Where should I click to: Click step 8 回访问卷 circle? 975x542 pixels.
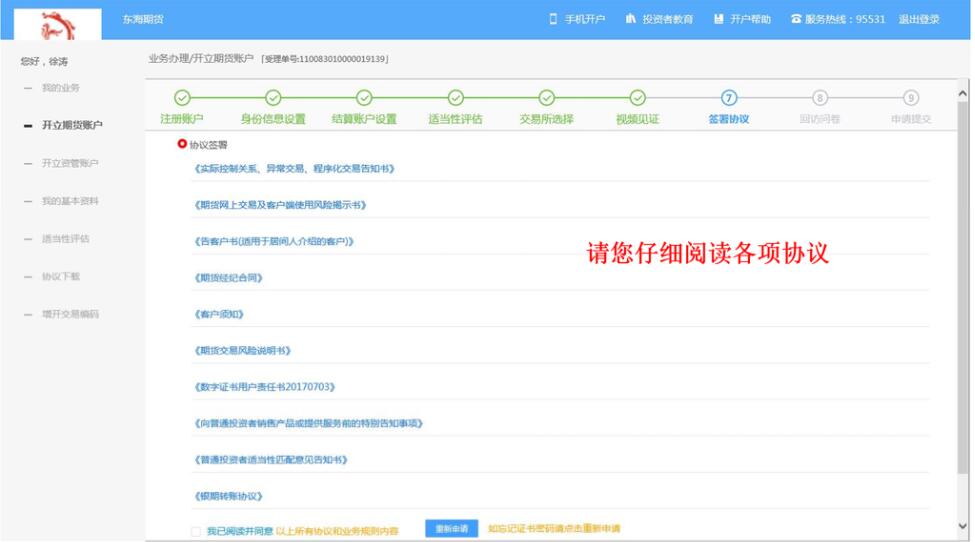click(820, 98)
